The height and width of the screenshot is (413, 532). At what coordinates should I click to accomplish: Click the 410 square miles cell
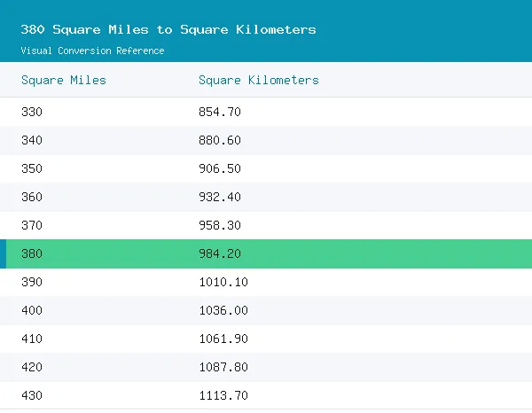click(x=32, y=339)
